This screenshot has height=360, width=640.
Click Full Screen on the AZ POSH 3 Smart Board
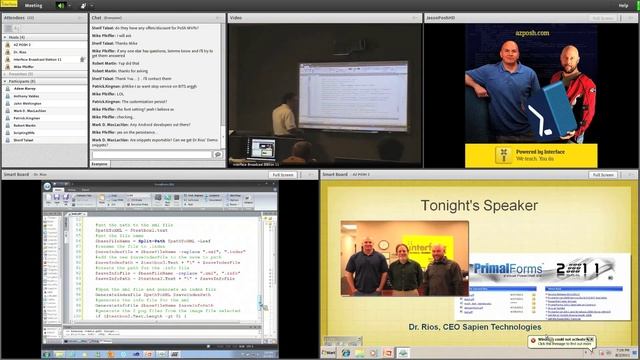pos(603,175)
